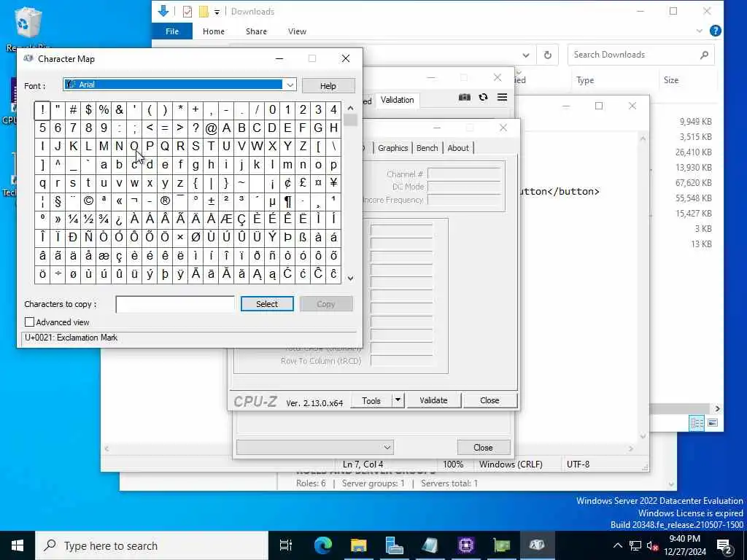The width and height of the screenshot is (747, 560).
Task: Select the pilcrow ¶ character
Action: (x=287, y=201)
